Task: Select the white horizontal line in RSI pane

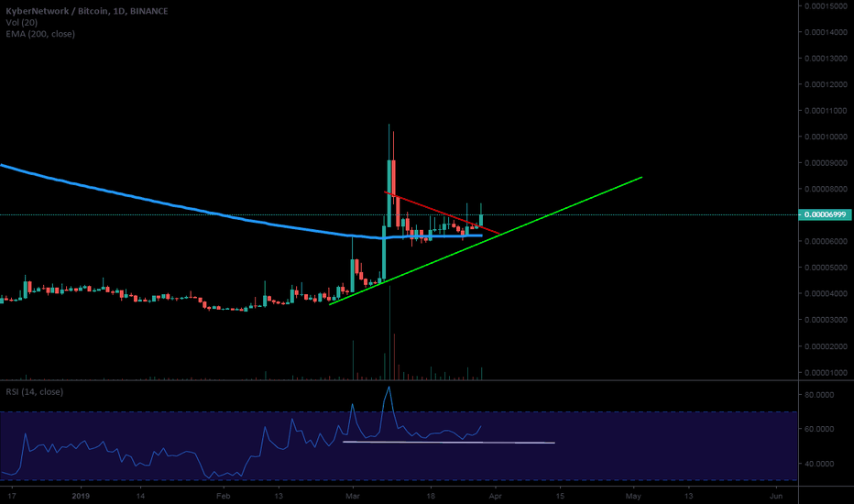Action: (449, 443)
